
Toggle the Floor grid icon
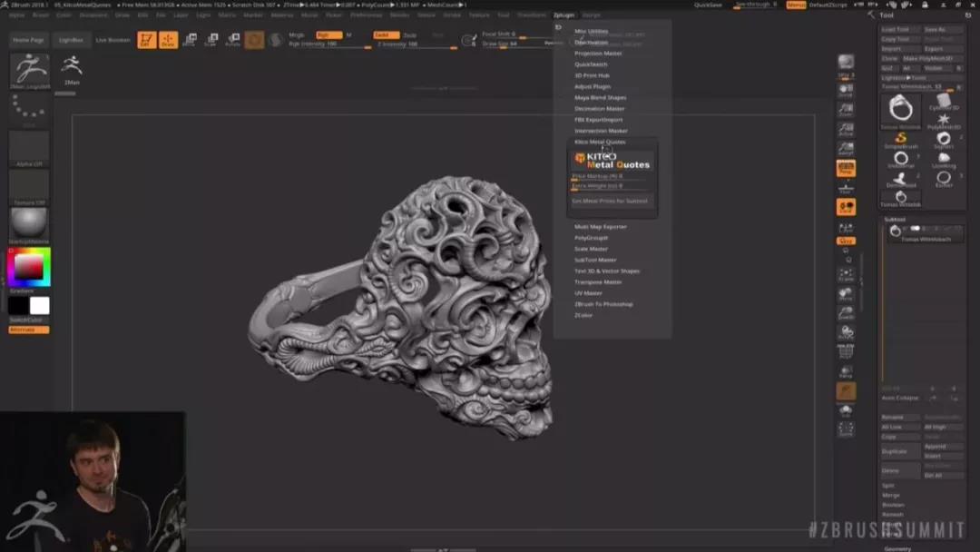coord(846,188)
